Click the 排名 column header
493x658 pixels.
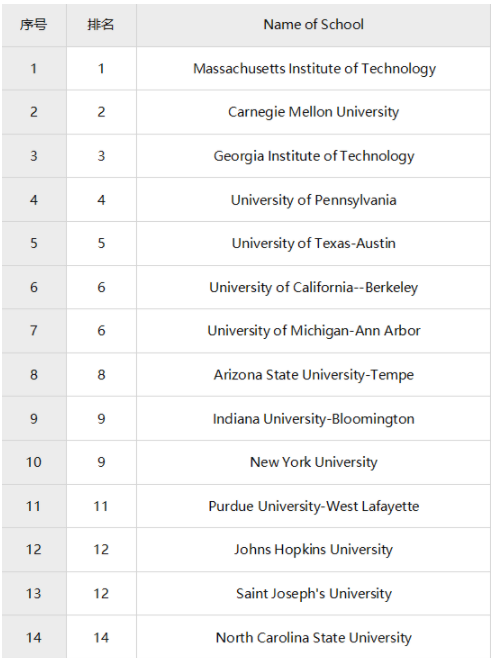click(x=101, y=25)
